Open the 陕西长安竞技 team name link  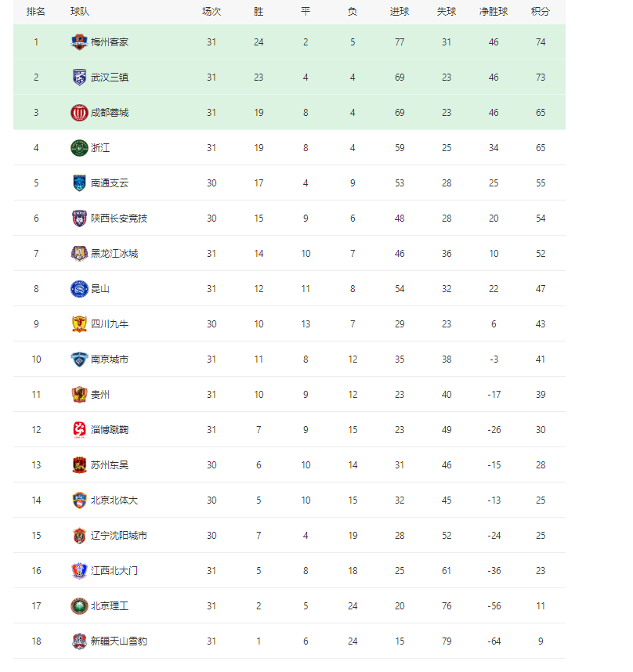[119, 219]
